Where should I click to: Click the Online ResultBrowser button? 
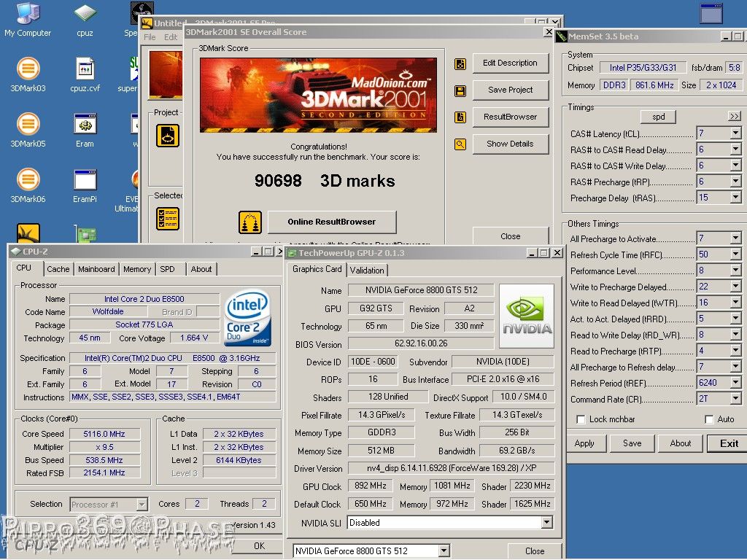pos(332,222)
